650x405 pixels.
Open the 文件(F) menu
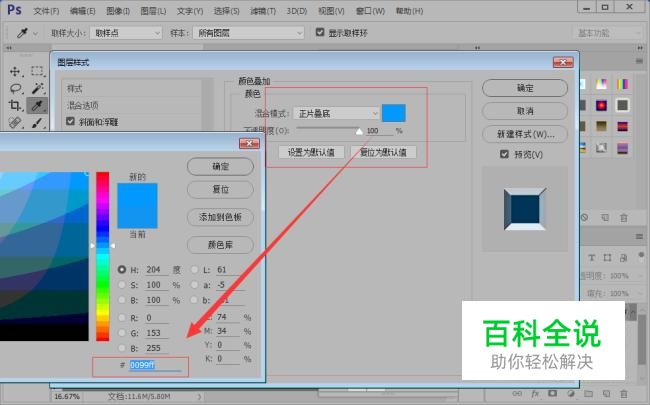[46, 11]
